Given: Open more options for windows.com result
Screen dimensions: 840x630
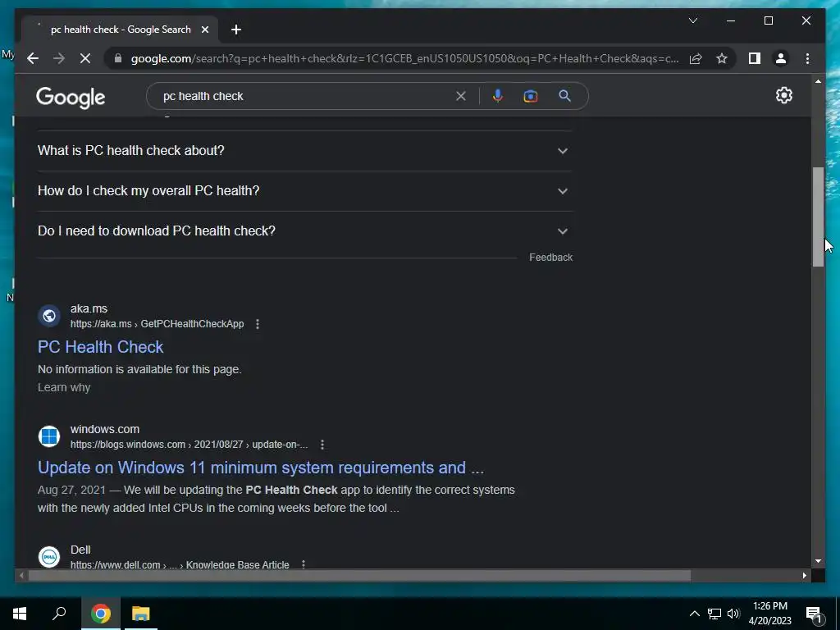Looking at the screenshot, I should pos(322,445).
